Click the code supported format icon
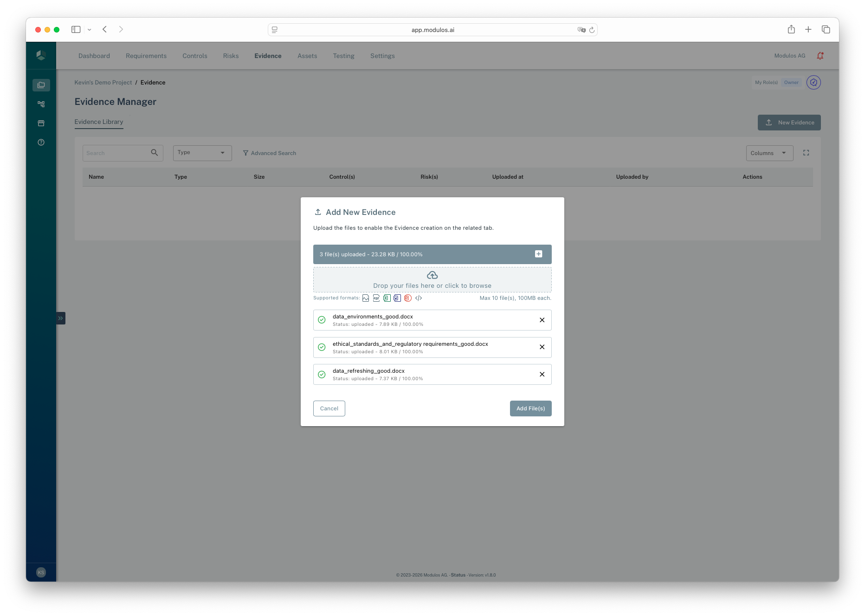 (x=419, y=298)
